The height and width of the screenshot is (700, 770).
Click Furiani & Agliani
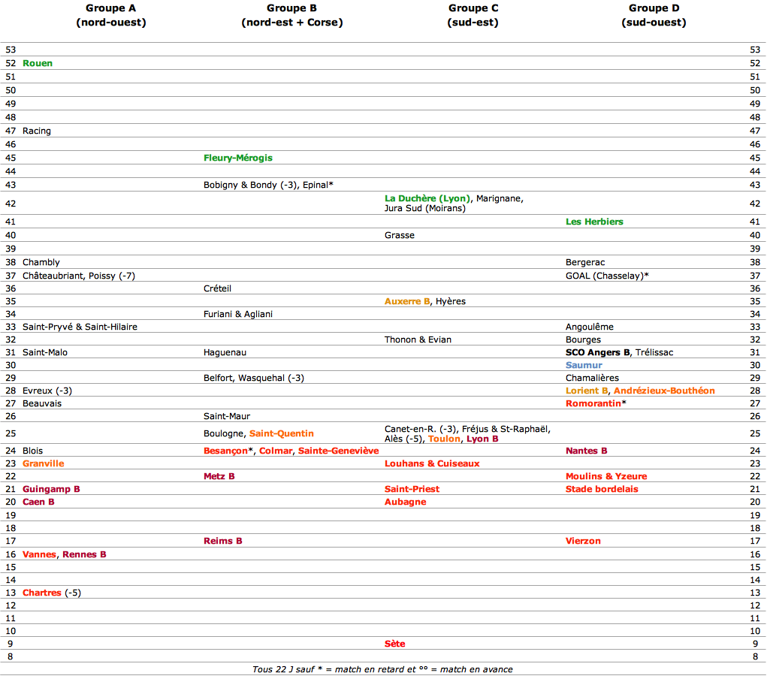237,314
